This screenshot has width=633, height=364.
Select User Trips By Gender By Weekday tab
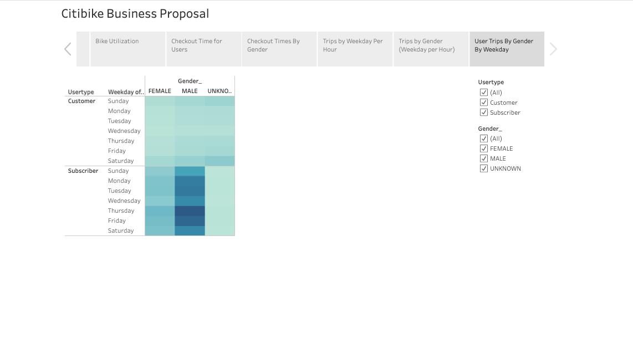507,49
